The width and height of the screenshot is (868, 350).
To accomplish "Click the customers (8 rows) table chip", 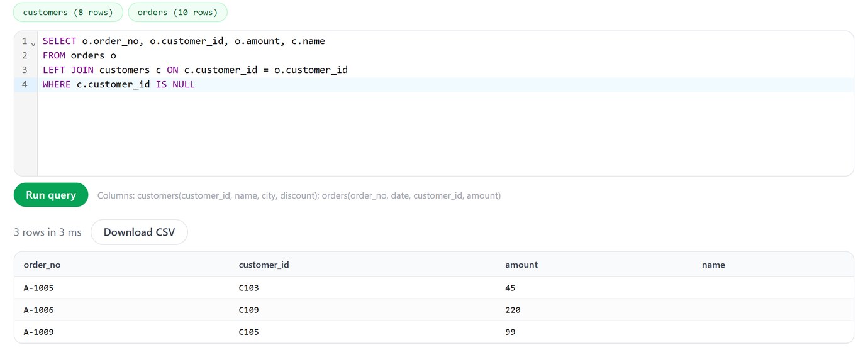I will point(68,13).
